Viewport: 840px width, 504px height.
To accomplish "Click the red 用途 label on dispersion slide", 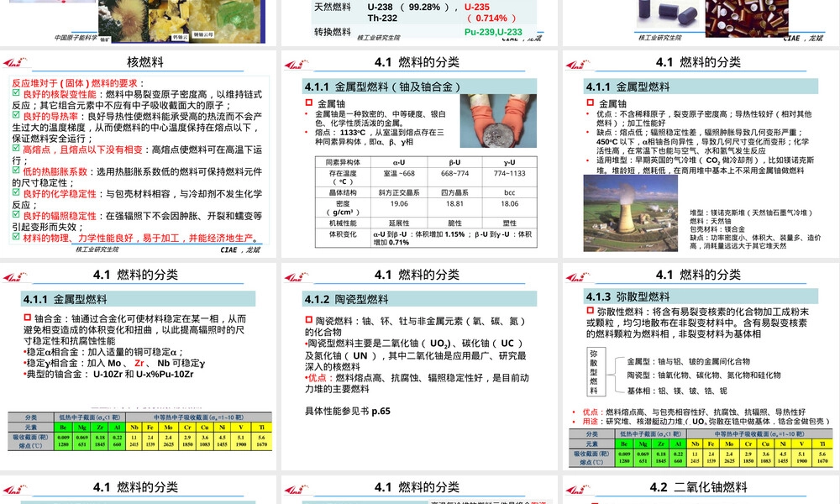I will pos(590,421).
